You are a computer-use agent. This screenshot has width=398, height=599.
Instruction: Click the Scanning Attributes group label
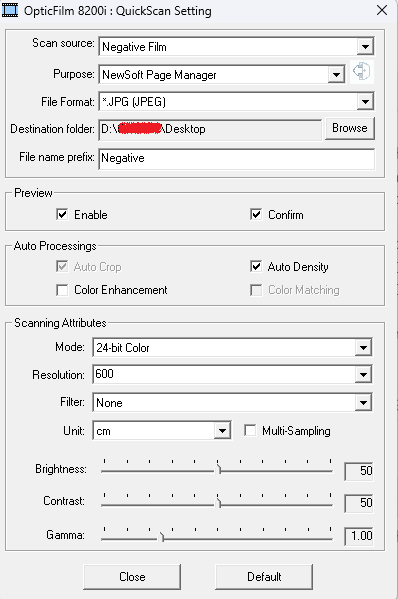[60, 323]
